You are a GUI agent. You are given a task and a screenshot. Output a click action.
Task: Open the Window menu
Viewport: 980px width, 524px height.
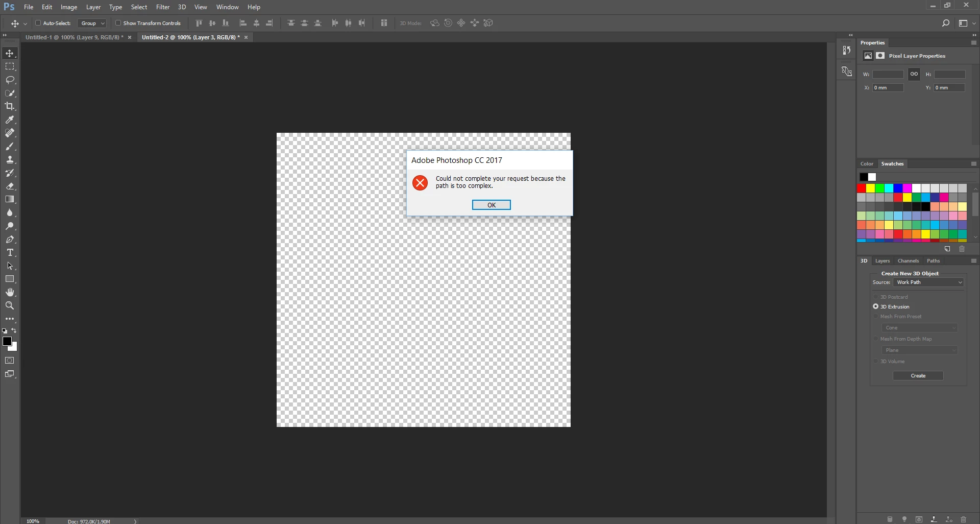tap(227, 7)
